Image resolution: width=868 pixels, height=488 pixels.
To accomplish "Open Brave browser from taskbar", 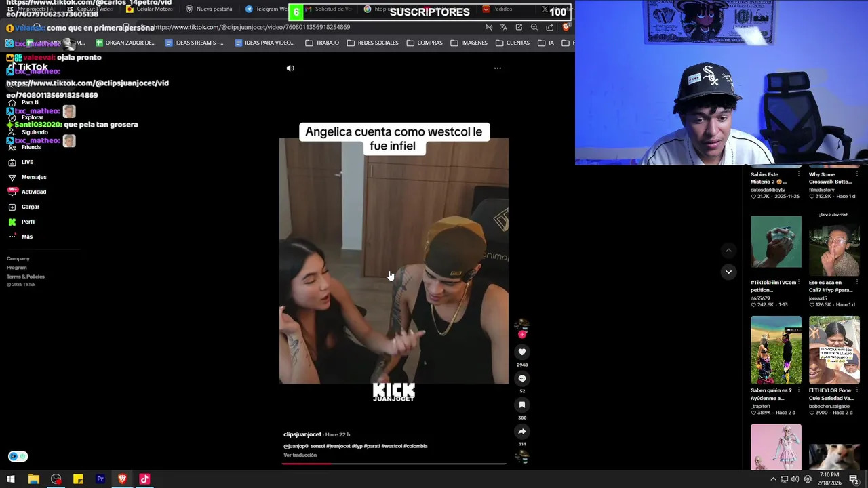I will 123,479.
